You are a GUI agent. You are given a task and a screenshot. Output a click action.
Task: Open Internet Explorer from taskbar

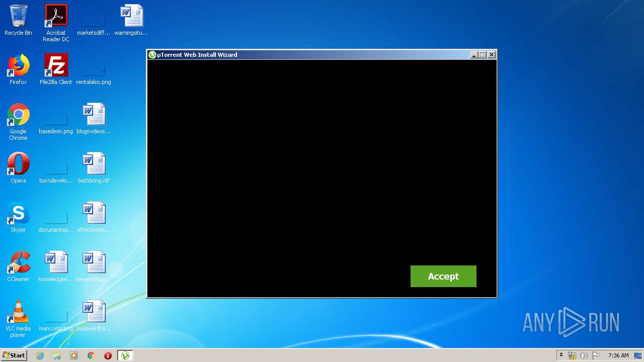[x=40, y=355]
